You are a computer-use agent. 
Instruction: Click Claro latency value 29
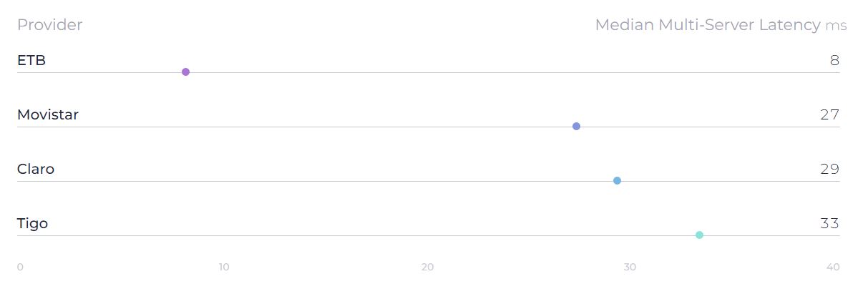click(x=829, y=169)
